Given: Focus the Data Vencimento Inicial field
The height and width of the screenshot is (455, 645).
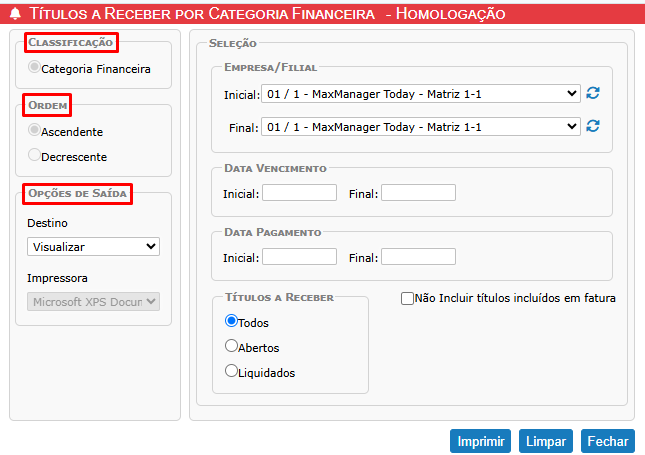Looking at the screenshot, I should click(x=299, y=193).
